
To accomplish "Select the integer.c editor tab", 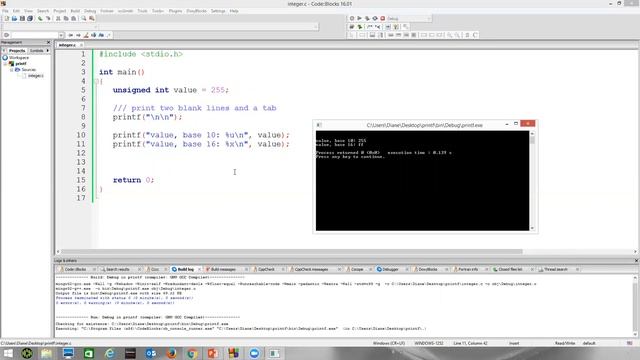I will [67, 45].
